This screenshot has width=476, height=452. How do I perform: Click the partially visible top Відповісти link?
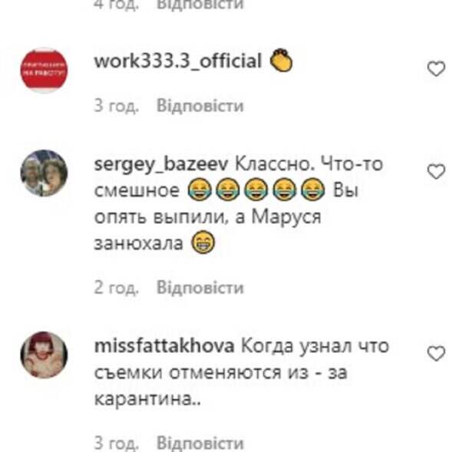(x=200, y=5)
